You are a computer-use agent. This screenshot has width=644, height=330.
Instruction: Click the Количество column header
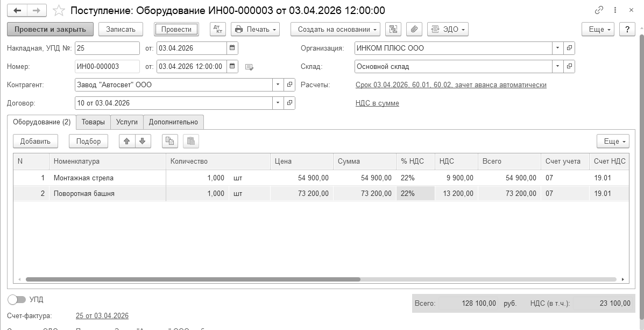(x=218, y=161)
